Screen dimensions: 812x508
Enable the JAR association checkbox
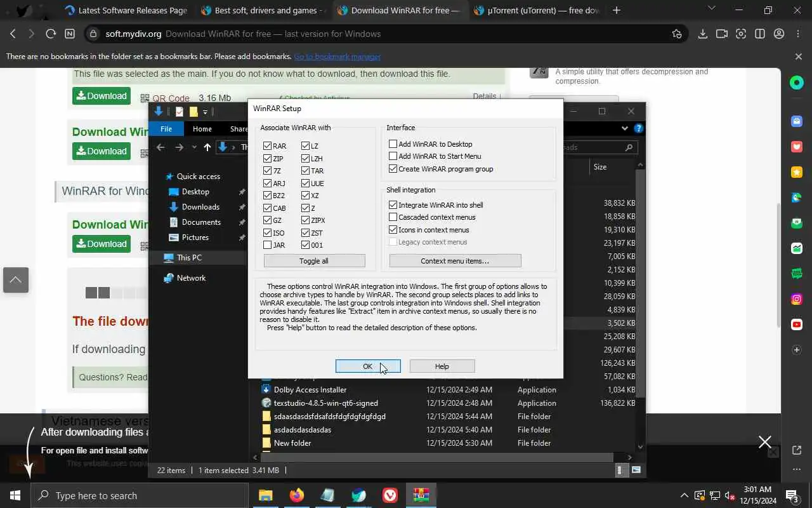pyautogui.click(x=268, y=245)
